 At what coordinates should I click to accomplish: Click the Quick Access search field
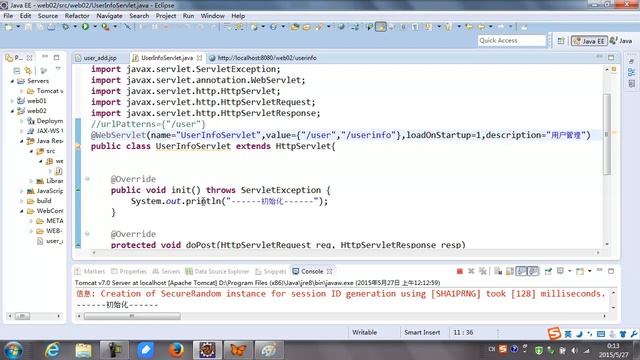pyautogui.click(x=511, y=40)
